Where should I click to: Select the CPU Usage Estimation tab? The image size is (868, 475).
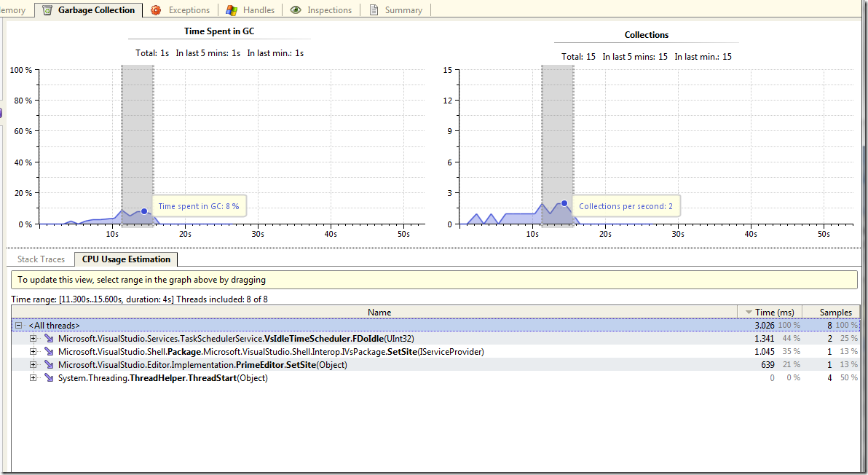[x=126, y=259]
